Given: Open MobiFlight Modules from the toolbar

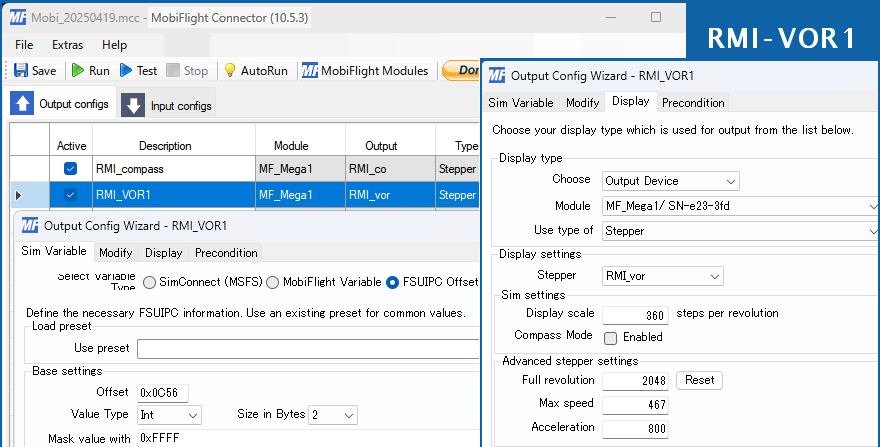Looking at the screenshot, I should coord(365,71).
